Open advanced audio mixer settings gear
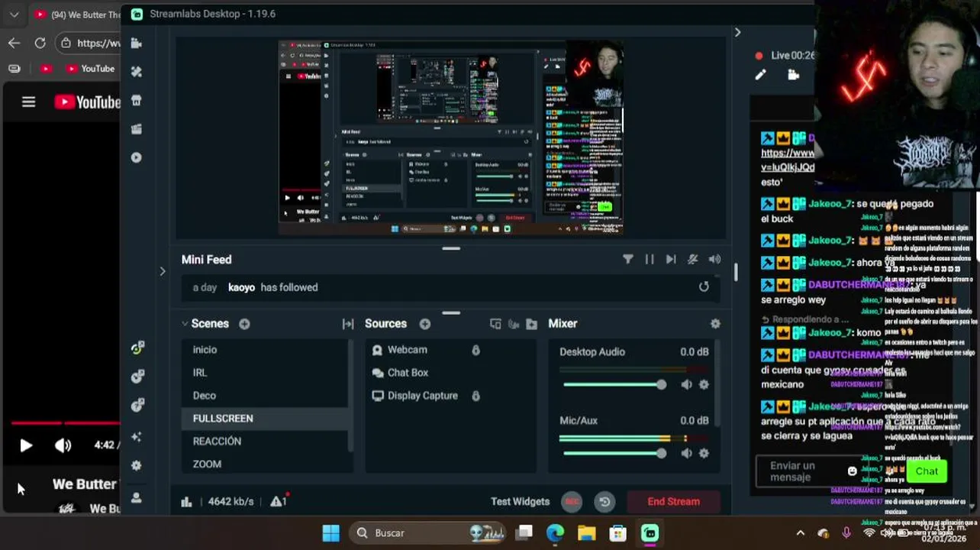The height and width of the screenshot is (550, 980). click(715, 324)
